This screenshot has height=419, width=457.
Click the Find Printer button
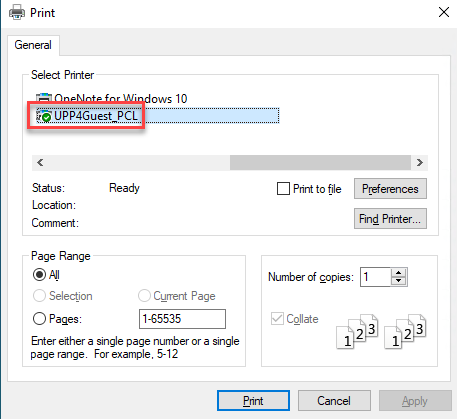(x=390, y=219)
